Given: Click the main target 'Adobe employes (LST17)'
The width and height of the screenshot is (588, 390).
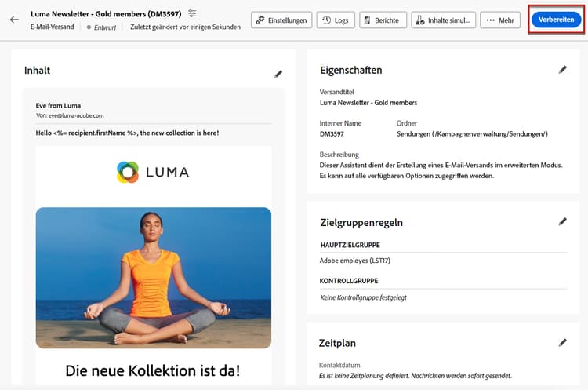Looking at the screenshot, I should click(x=354, y=261).
